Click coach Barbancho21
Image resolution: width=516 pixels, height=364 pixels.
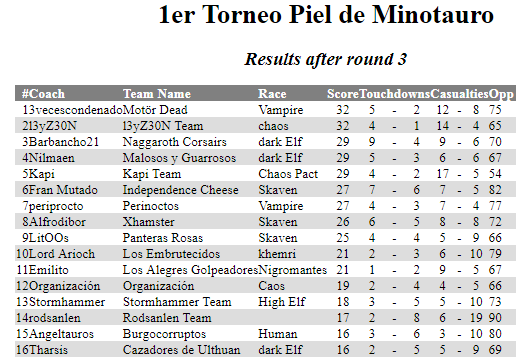point(64,142)
